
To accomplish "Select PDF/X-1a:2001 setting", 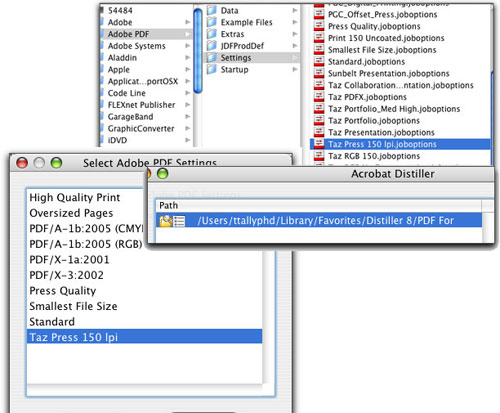I will 69,260.
